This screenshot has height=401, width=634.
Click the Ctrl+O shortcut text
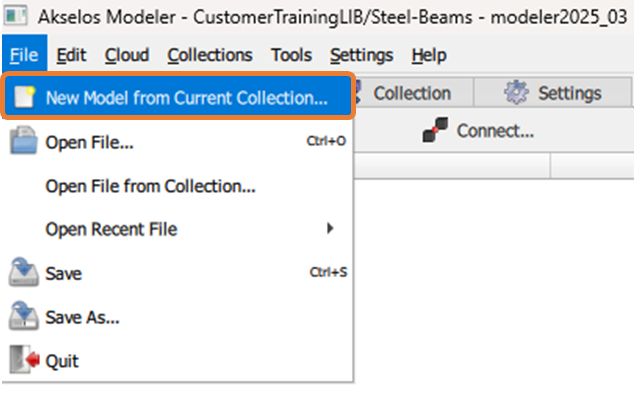(x=326, y=141)
